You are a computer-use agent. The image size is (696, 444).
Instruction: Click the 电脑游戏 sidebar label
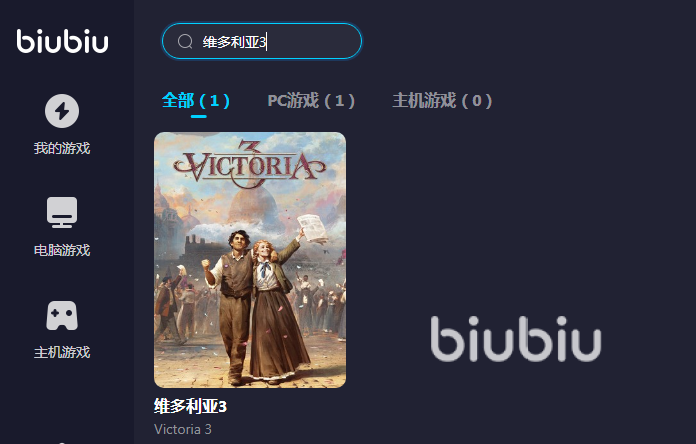(x=62, y=250)
